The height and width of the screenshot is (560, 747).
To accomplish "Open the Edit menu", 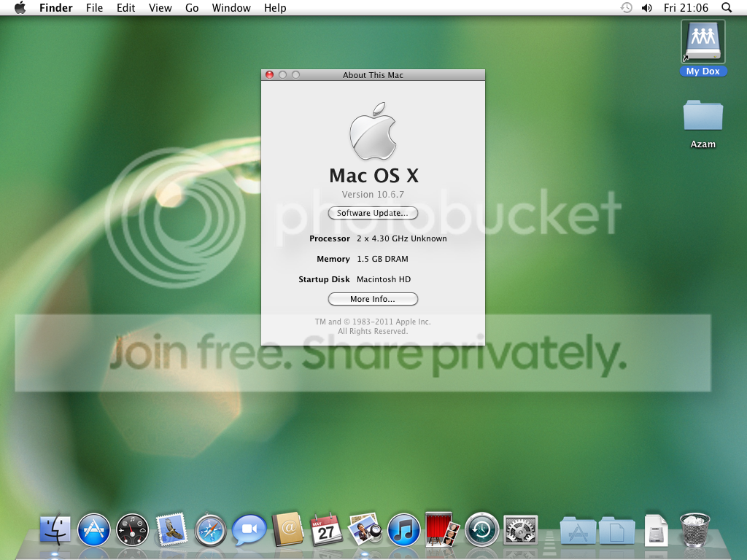I will coord(125,7).
